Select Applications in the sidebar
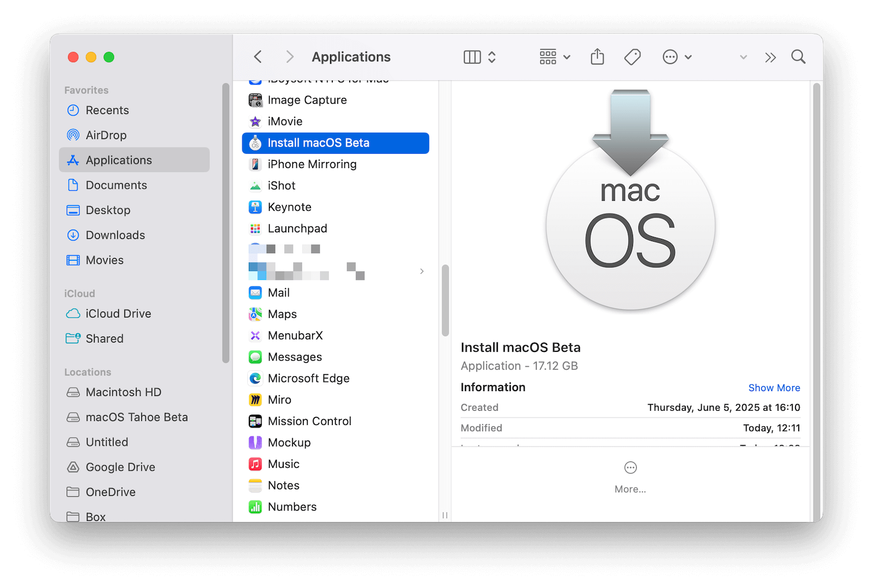873x588 pixels. (134, 160)
